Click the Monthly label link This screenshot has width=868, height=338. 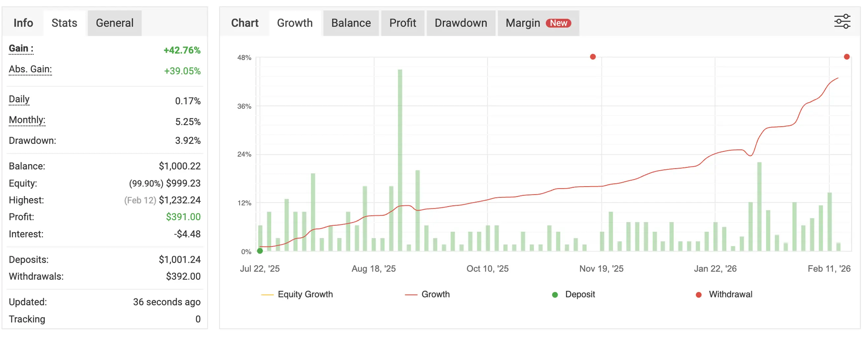tap(27, 119)
